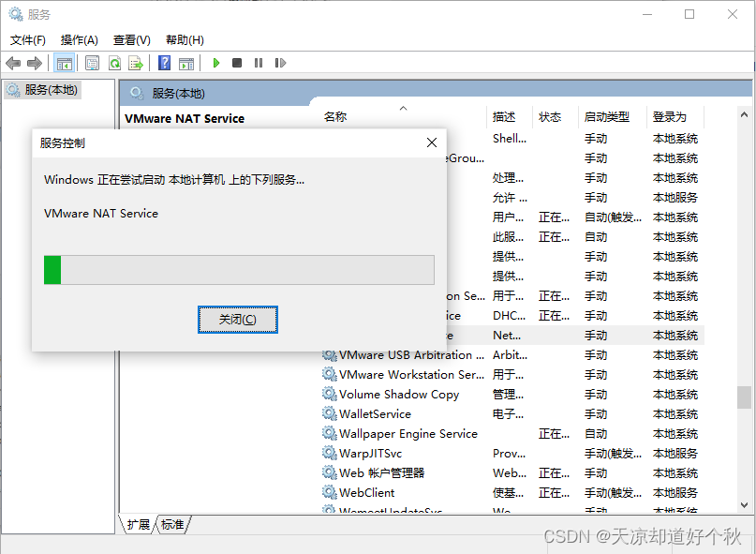Open the 操作(A) menu
Image resolution: width=756 pixels, height=554 pixels.
pos(79,40)
